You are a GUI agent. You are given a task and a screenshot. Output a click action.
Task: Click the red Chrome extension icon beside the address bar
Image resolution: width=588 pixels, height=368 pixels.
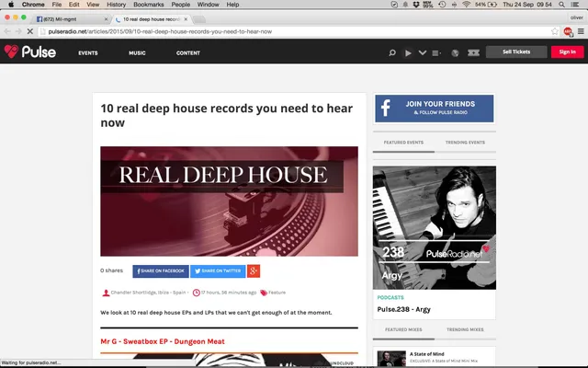click(568, 32)
